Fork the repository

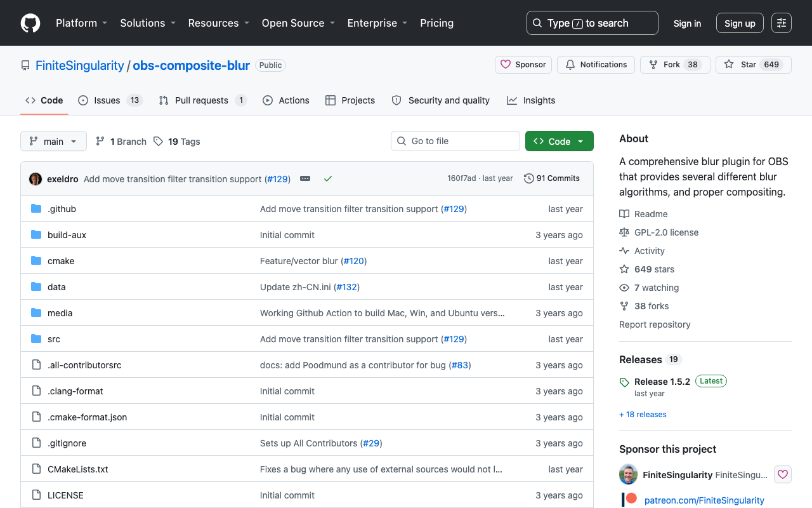pos(675,65)
